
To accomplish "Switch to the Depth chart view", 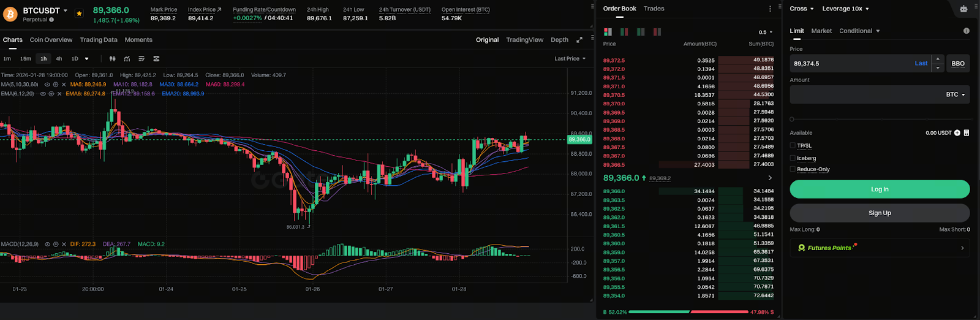I will [559, 40].
